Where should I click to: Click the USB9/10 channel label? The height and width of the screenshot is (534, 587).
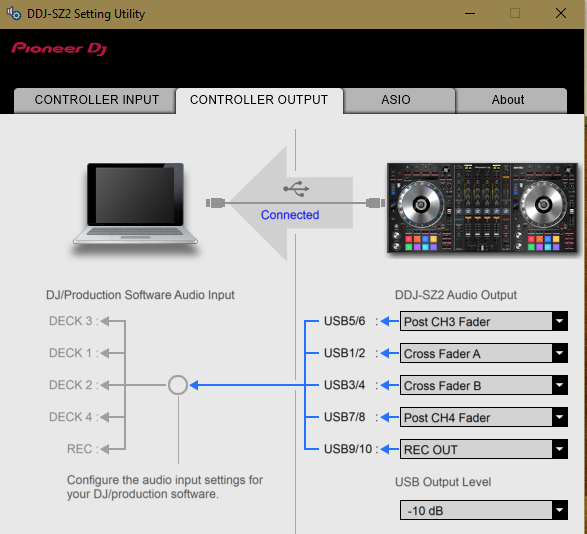[348, 449]
